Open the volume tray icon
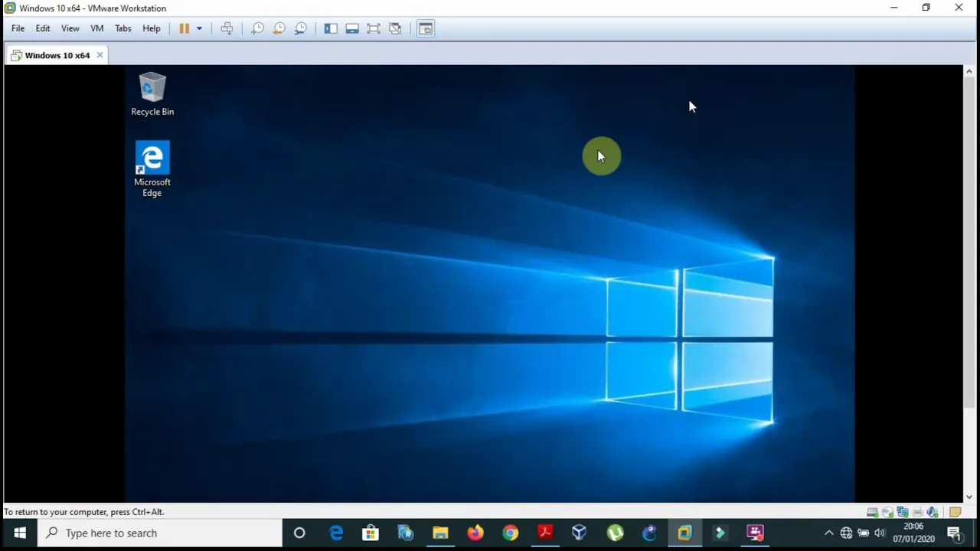 coord(880,533)
